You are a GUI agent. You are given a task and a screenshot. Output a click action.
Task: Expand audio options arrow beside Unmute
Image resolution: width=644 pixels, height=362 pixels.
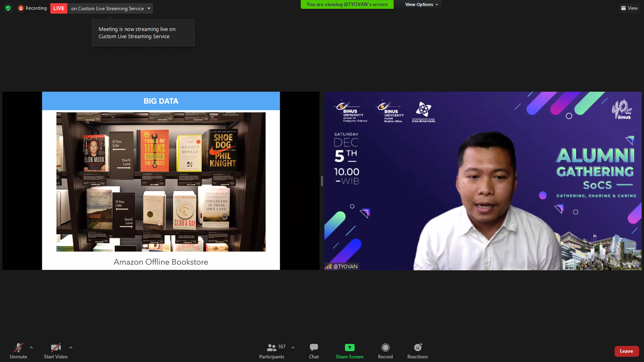click(31, 348)
